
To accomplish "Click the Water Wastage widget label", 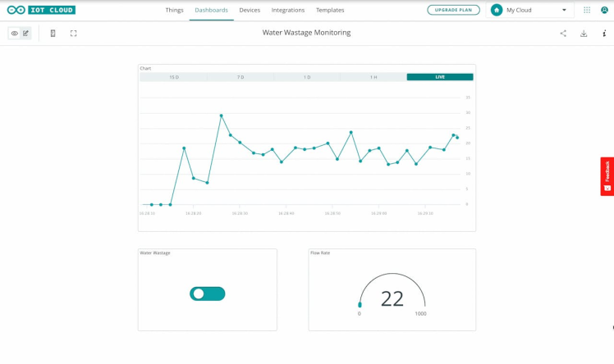I will [x=155, y=253].
